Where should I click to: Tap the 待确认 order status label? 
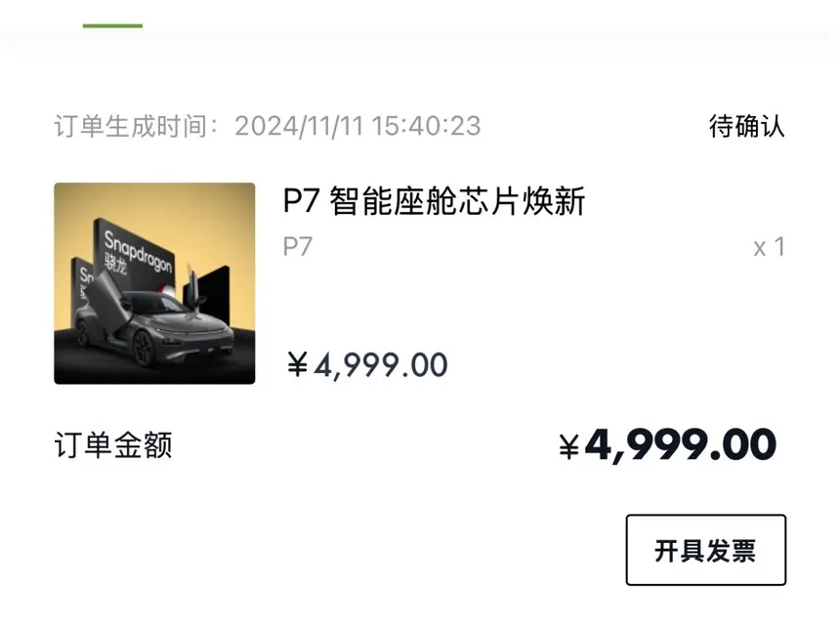[747, 126]
